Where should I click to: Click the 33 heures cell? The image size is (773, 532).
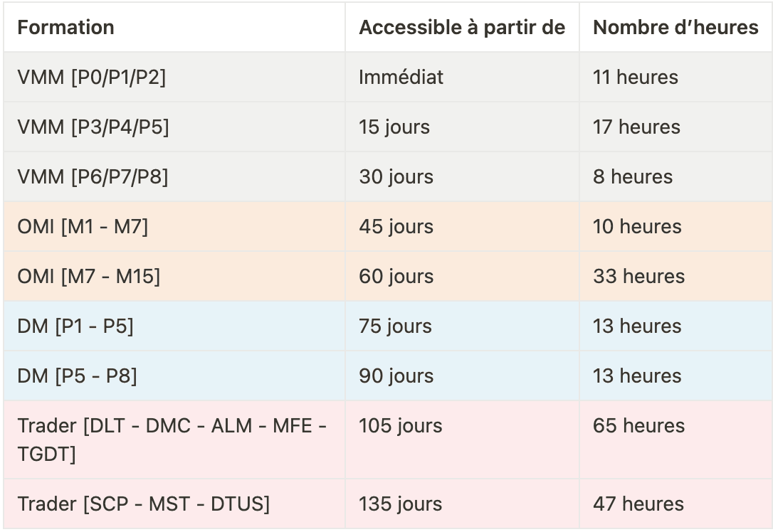(x=675, y=276)
